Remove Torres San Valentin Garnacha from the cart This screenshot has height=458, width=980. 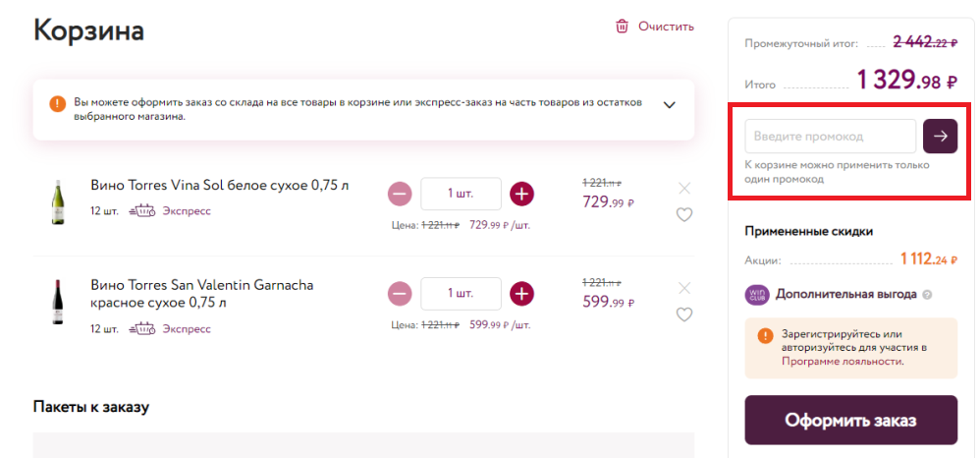684,288
